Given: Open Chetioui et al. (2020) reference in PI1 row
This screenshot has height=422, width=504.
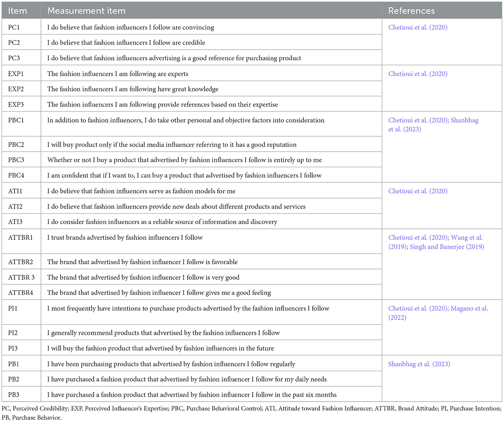Looking at the screenshot, I should 418,308.
